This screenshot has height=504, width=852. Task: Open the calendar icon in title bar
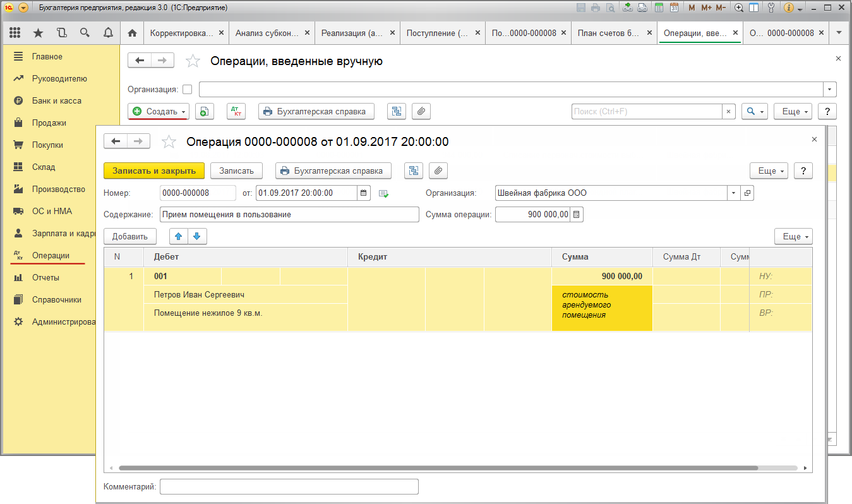tap(674, 8)
